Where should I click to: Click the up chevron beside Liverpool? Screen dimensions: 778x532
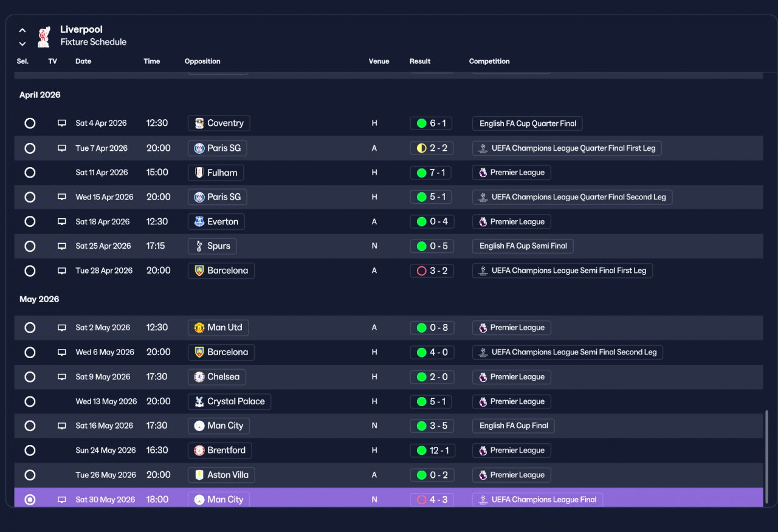22,30
